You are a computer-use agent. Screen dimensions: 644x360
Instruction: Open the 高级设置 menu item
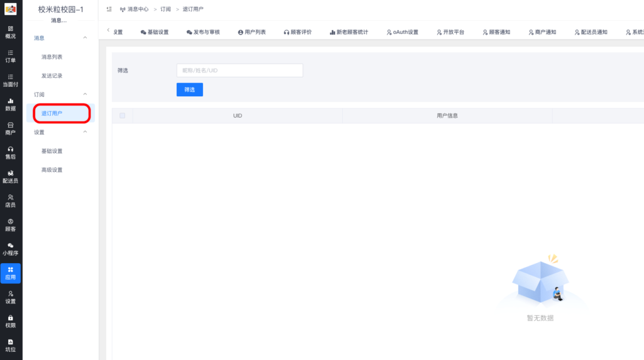click(x=52, y=170)
